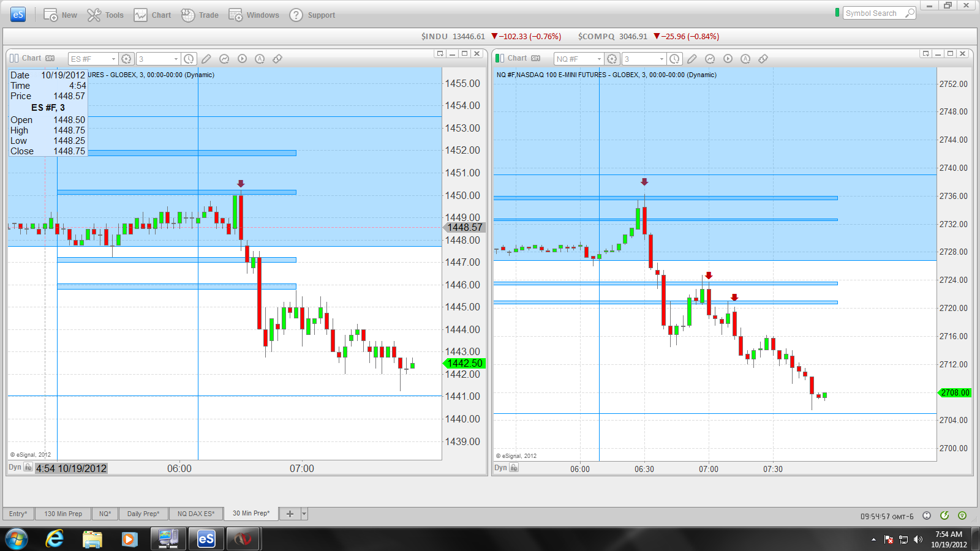Switch to the NQ DAX ES* page tab
Viewport: 980px width, 551px height.
[196, 514]
